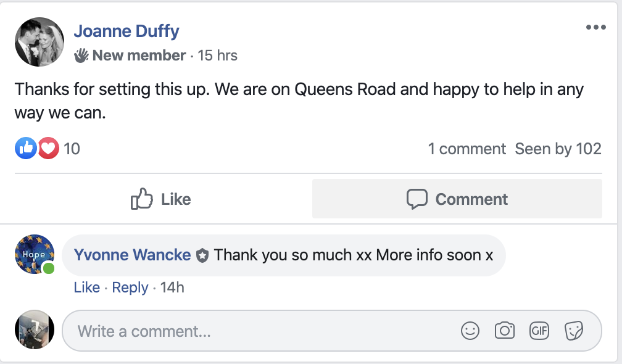Show the Seen by 102 list
This screenshot has height=364, width=622.
[558, 149]
